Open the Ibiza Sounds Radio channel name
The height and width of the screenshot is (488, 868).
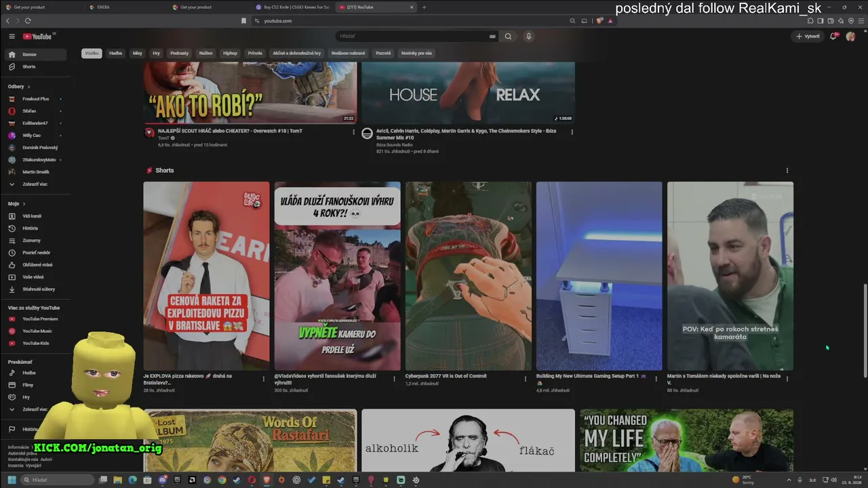tap(395, 144)
